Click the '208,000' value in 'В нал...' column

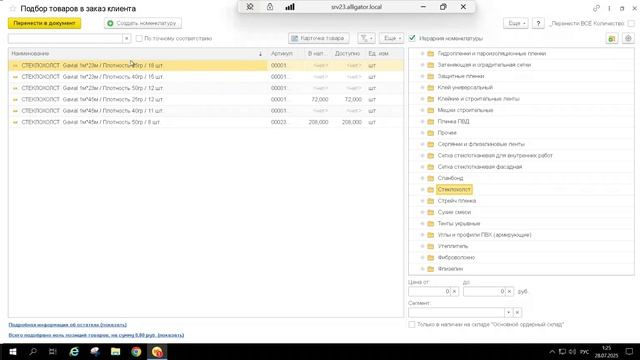point(318,122)
